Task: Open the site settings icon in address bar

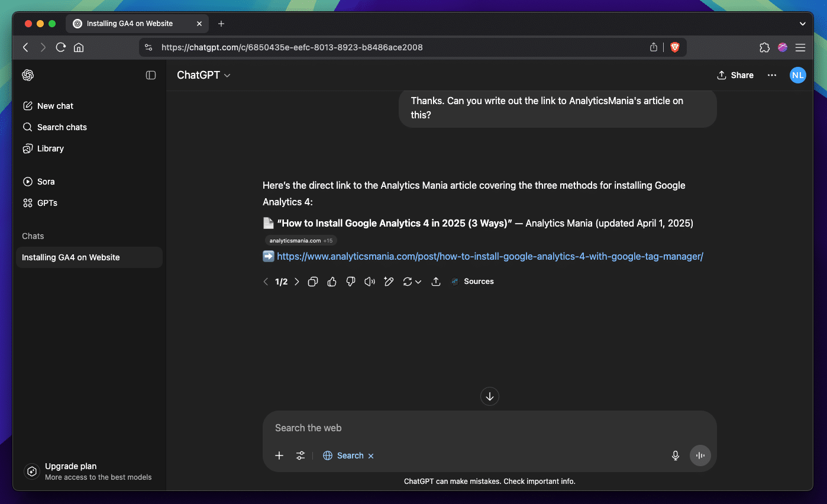Action: point(148,47)
